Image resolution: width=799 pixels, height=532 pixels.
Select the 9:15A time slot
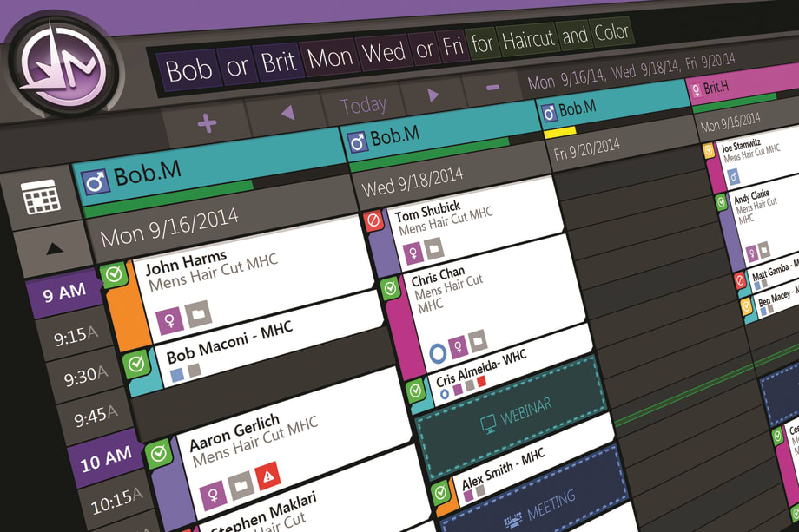point(76,335)
